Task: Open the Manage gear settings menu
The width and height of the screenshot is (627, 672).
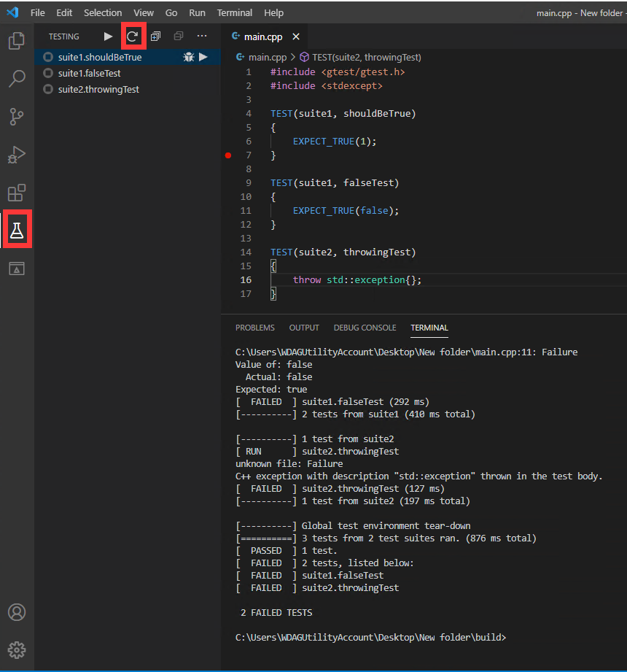Action: click(17, 649)
